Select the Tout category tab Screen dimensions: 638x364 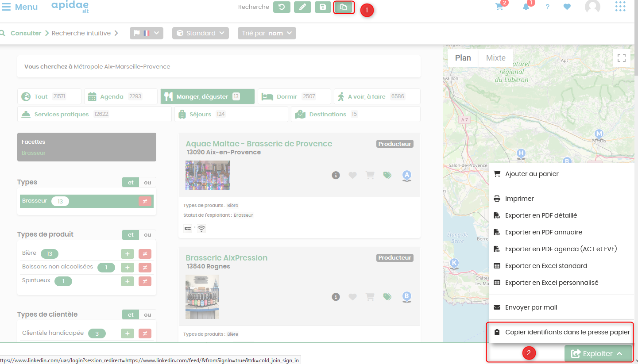49,96
